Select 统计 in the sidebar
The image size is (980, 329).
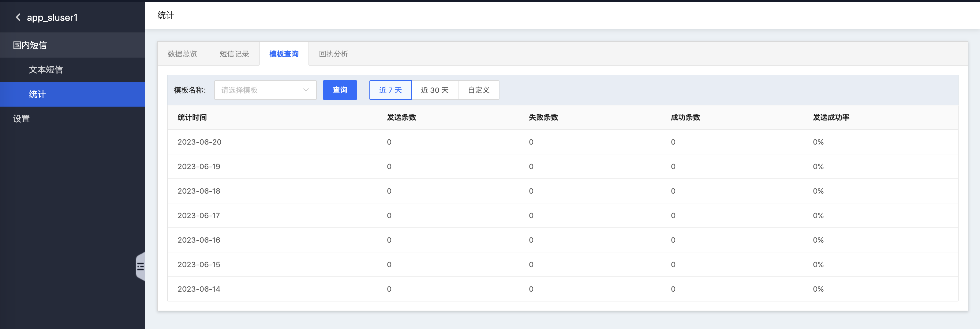click(x=72, y=94)
